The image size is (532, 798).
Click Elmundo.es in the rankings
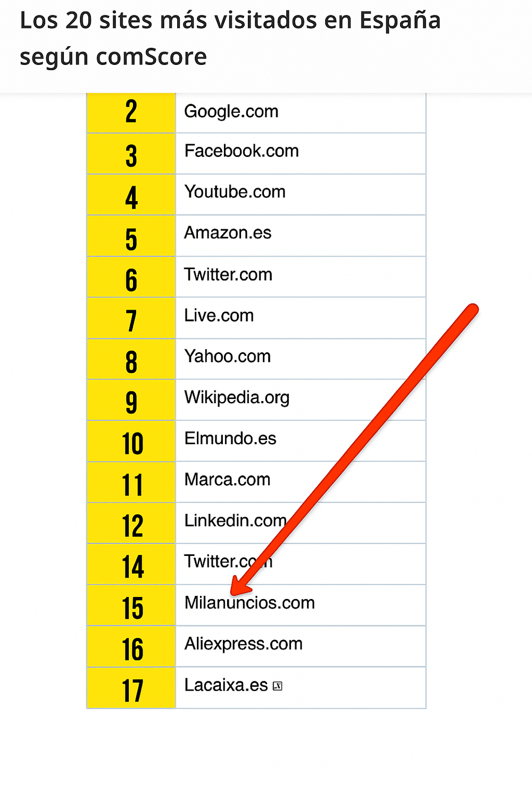click(x=230, y=438)
